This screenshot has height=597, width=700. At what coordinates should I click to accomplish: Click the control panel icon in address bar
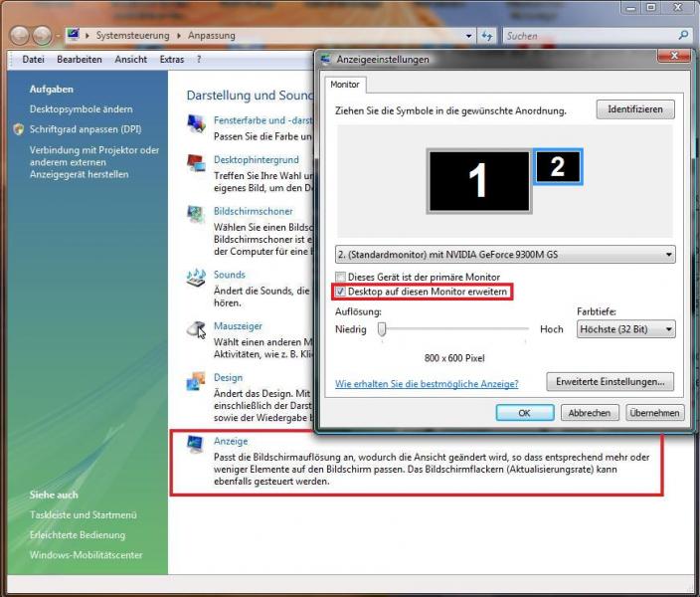coord(73,35)
